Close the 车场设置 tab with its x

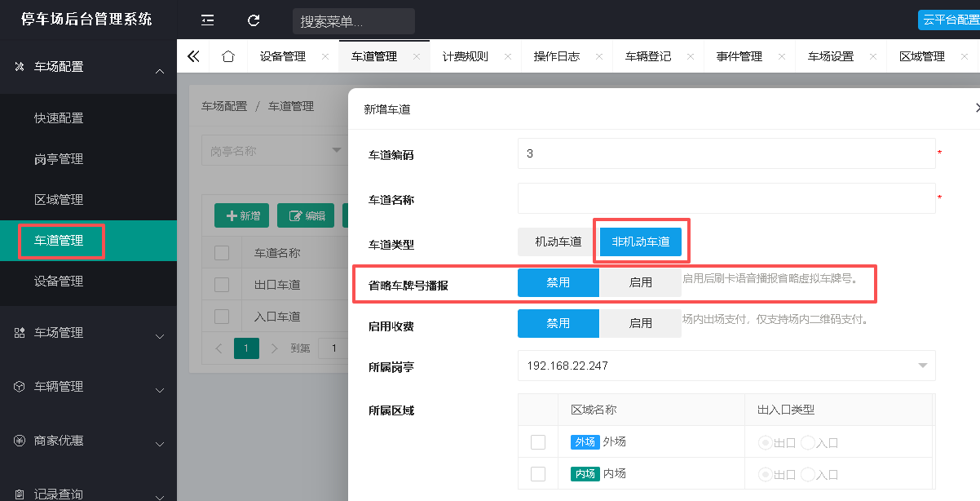(x=873, y=56)
